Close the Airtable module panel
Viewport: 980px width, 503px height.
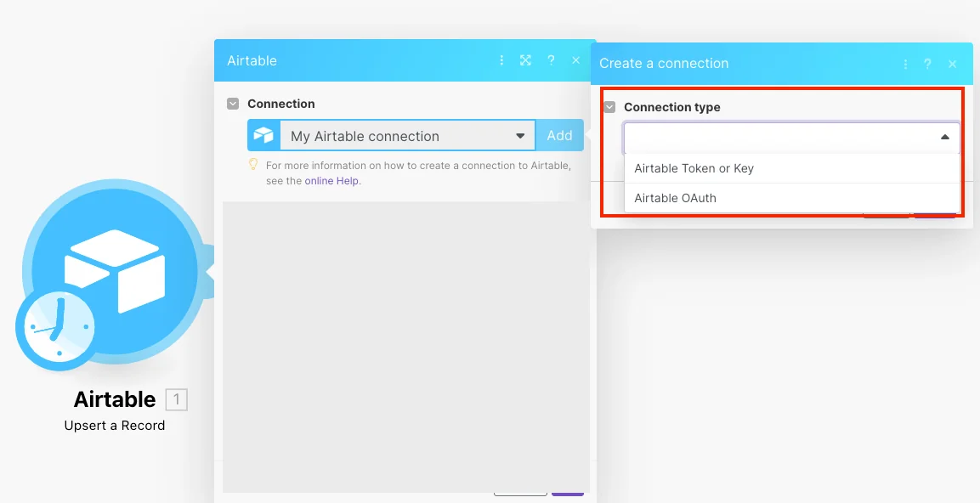[x=575, y=60]
